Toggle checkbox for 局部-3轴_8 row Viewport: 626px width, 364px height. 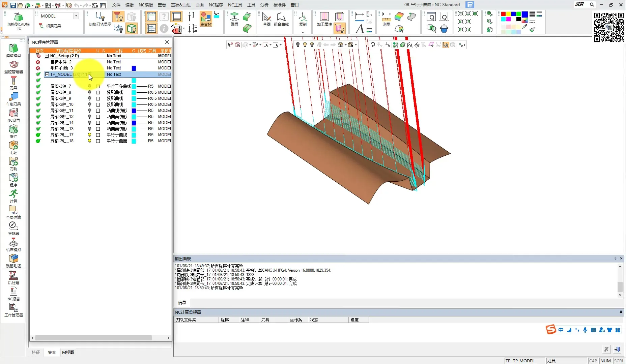point(98,92)
